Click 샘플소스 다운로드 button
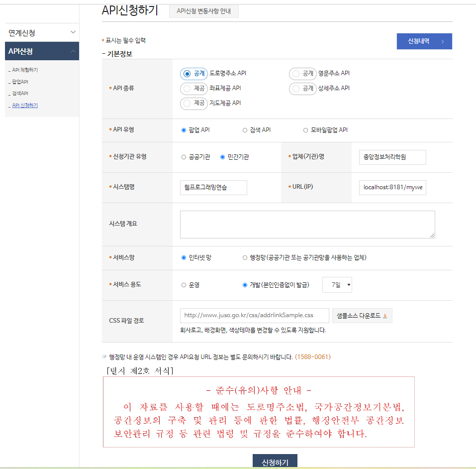Screen dimensions: 476x469 pos(362,316)
